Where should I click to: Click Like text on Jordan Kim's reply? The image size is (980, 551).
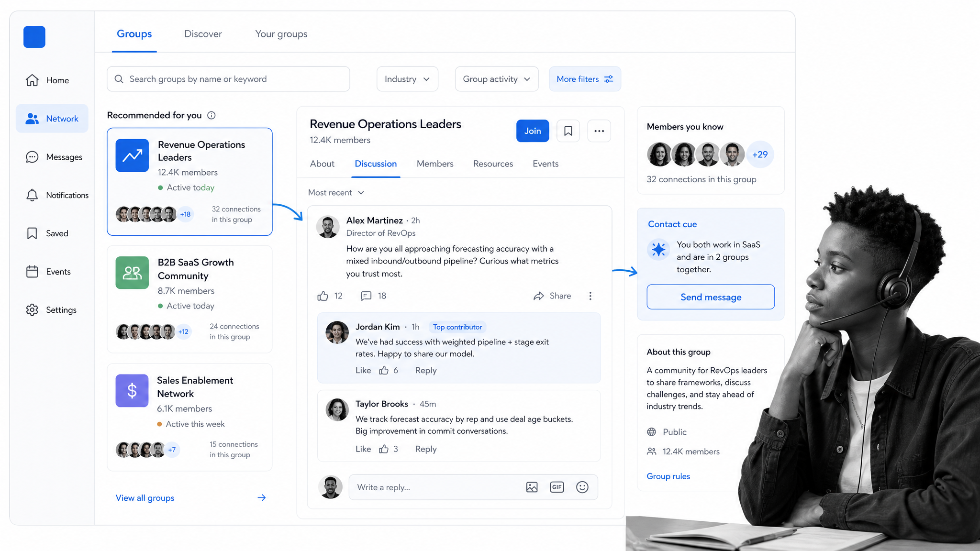point(363,370)
